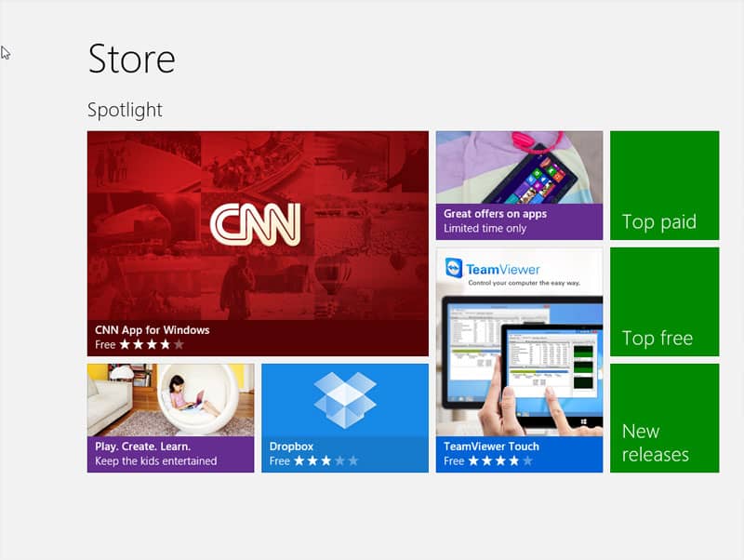Open Great offers on apps tile
744x560 pixels.
[519, 185]
